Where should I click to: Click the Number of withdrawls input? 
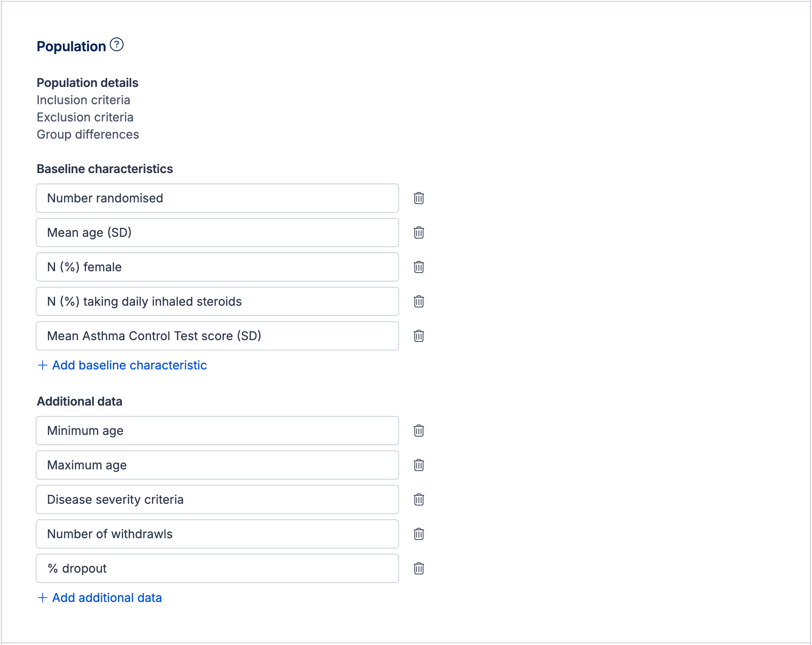(x=217, y=534)
